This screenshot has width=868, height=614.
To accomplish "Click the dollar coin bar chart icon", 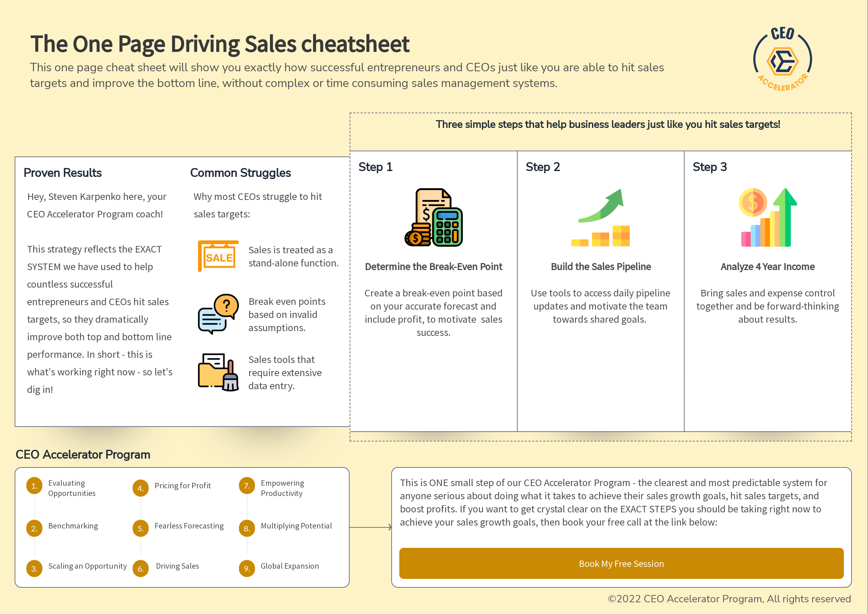I will 768,217.
